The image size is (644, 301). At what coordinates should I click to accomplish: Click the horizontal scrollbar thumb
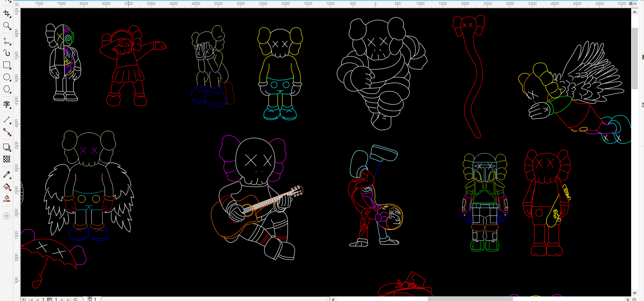(470, 299)
